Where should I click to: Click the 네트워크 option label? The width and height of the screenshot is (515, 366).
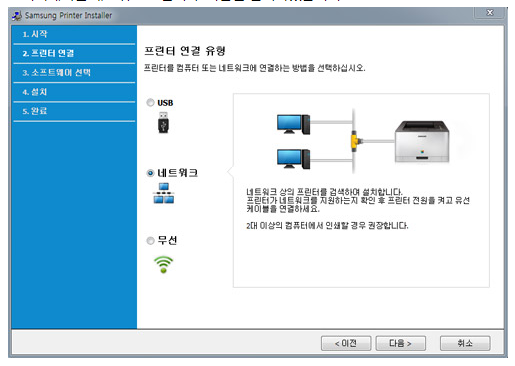pyautogui.click(x=177, y=173)
